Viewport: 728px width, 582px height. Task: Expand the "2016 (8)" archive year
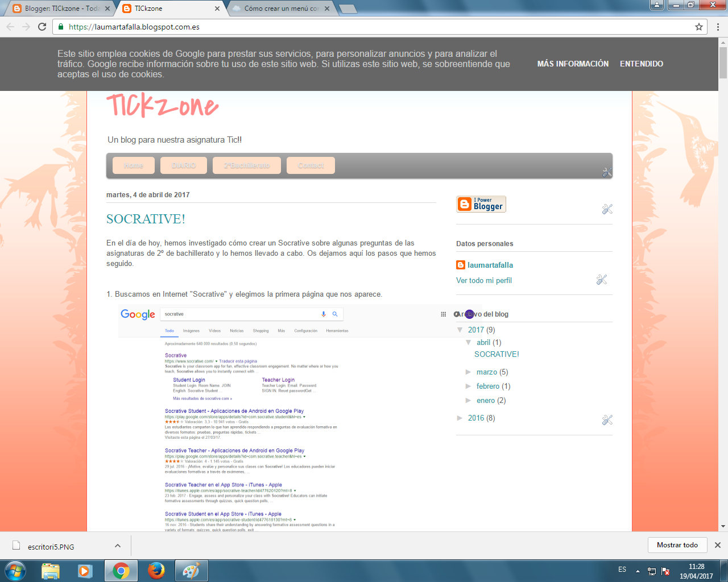tap(461, 418)
